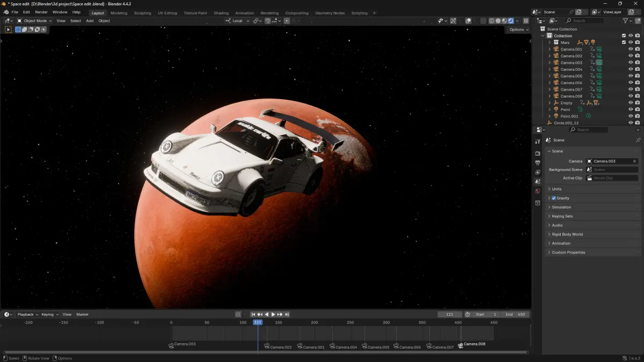The width and height of the screenshot is (644, 362).
Task: Open the Render properties tab
Action: tap(538, 153)
